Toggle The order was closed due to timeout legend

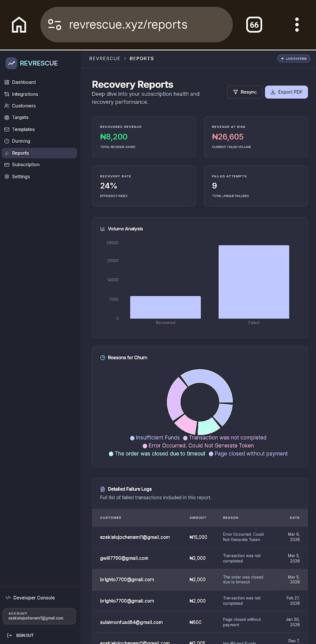(x=157, y=454)
